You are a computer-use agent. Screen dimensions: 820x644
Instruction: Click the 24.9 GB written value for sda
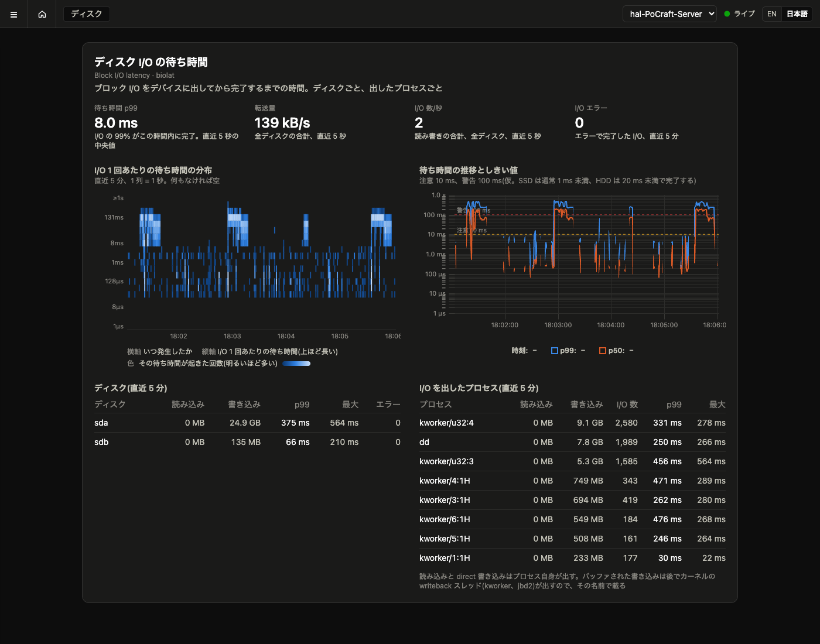pos(245,423)
